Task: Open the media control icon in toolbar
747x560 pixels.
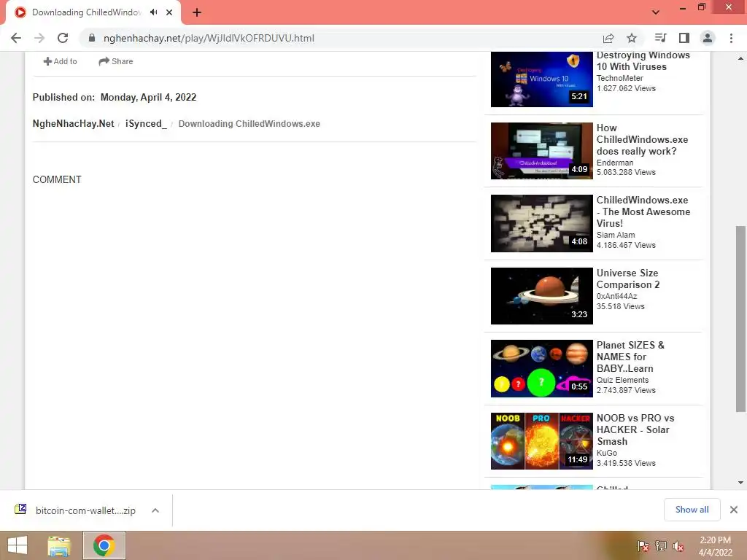Action: click(x=660, y=38)
